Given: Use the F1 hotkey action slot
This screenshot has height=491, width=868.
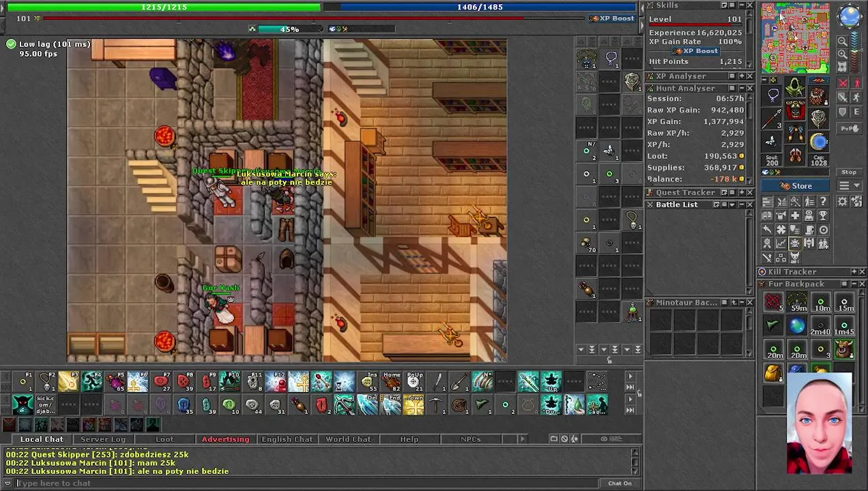Looking at the screenshot, I should coord(23,381).
